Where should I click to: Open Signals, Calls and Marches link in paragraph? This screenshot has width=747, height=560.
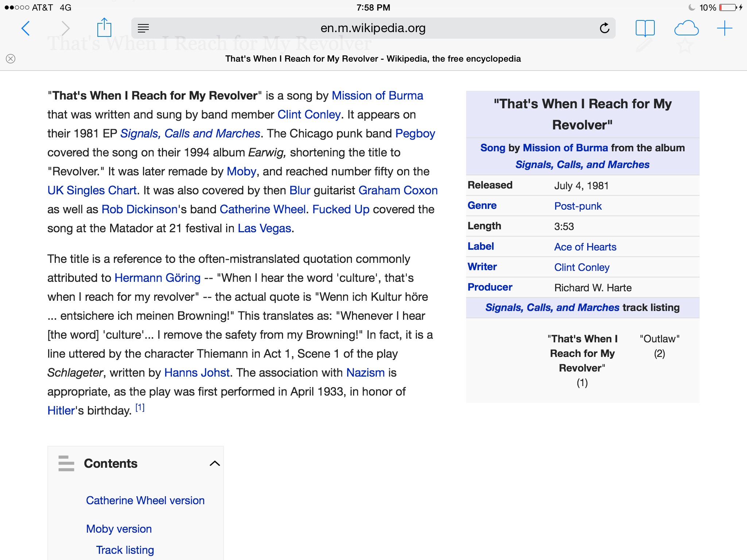(x=190, y=133)
